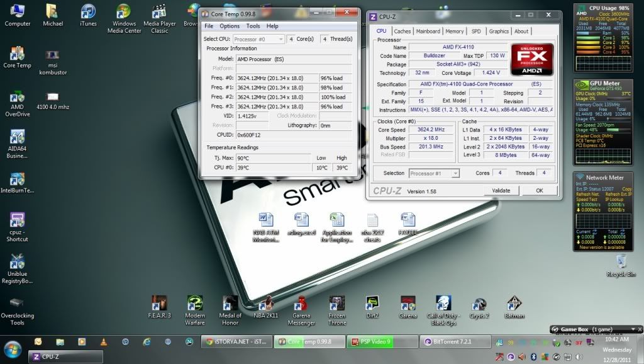This screenshot has height=364, width=644.
Task: Switch to the Graphics tab in CPU-Z
Action: pyautogui.click(x=499, y=31)
